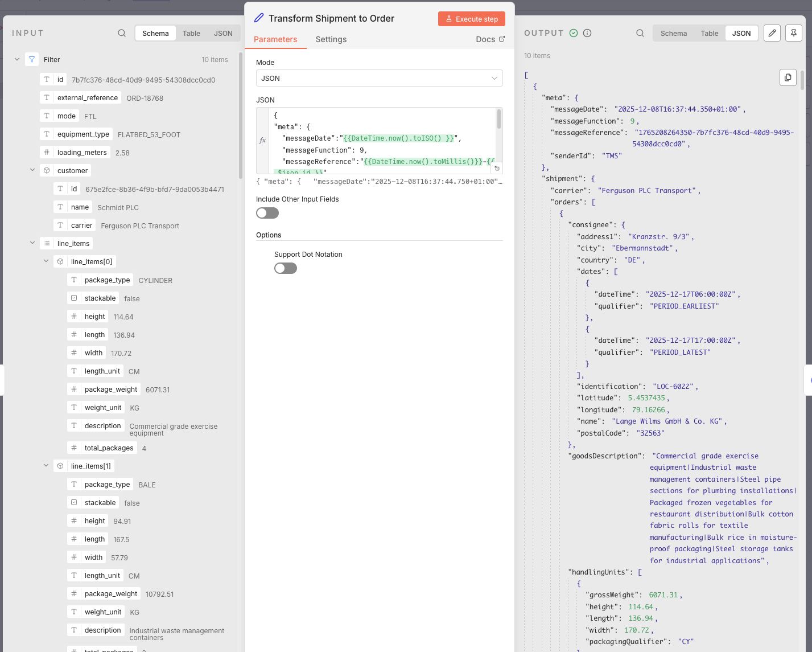
Task: Pin the output data with pin icon
Action: [793, 33]
